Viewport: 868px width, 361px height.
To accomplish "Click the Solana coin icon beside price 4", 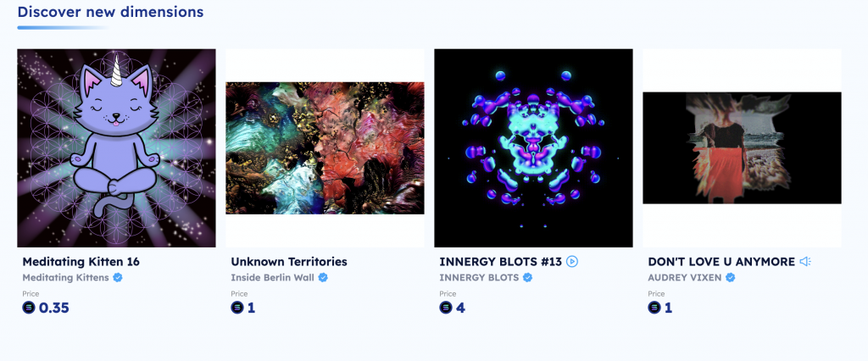I will pos(446,308).
